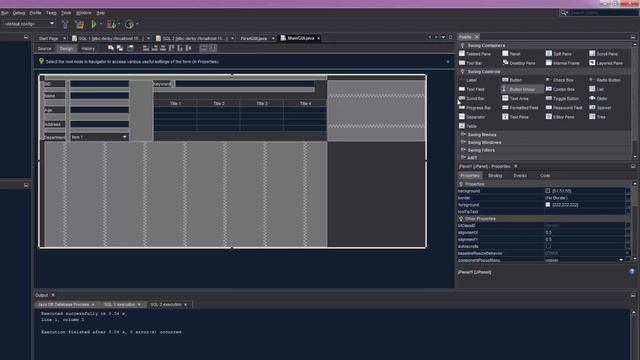Click the Debug Project toolbar icon
The height and width of the screenshot is (360, 640).
111,24
